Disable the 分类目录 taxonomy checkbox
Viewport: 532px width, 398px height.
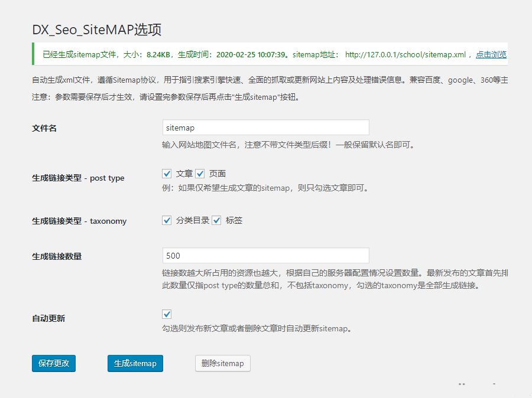166,220
